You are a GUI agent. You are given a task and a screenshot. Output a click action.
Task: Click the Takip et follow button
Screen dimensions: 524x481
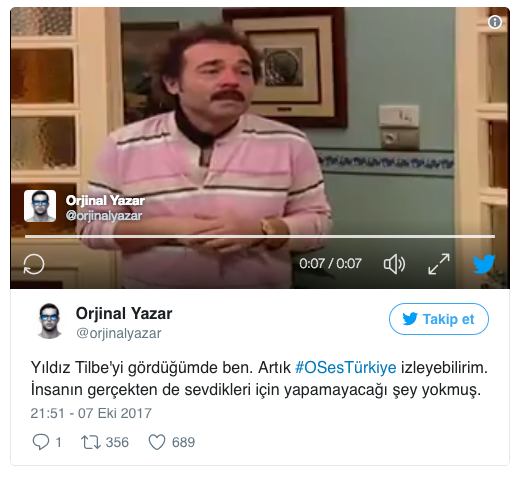439,319
